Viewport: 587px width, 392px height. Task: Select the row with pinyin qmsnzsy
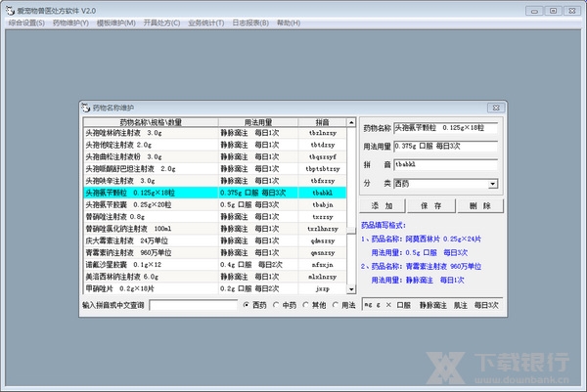tap(215, 252)
